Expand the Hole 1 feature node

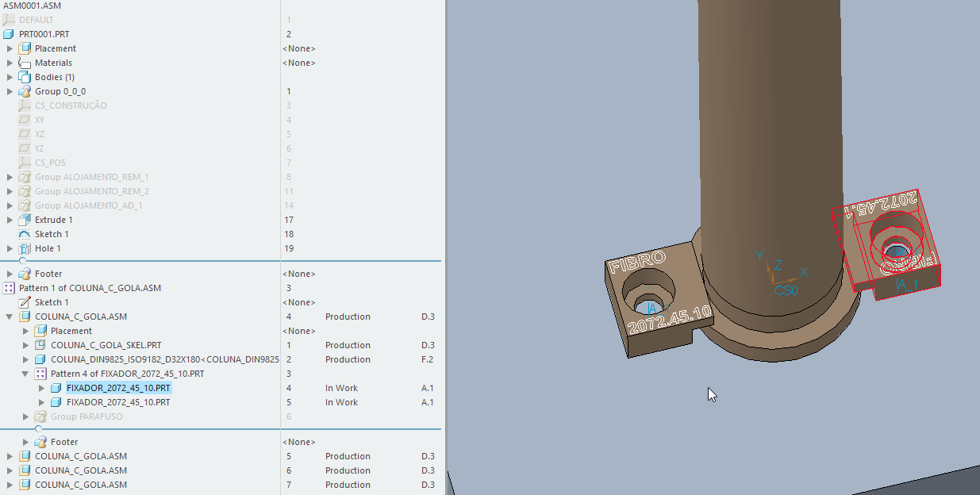[10, 248]
